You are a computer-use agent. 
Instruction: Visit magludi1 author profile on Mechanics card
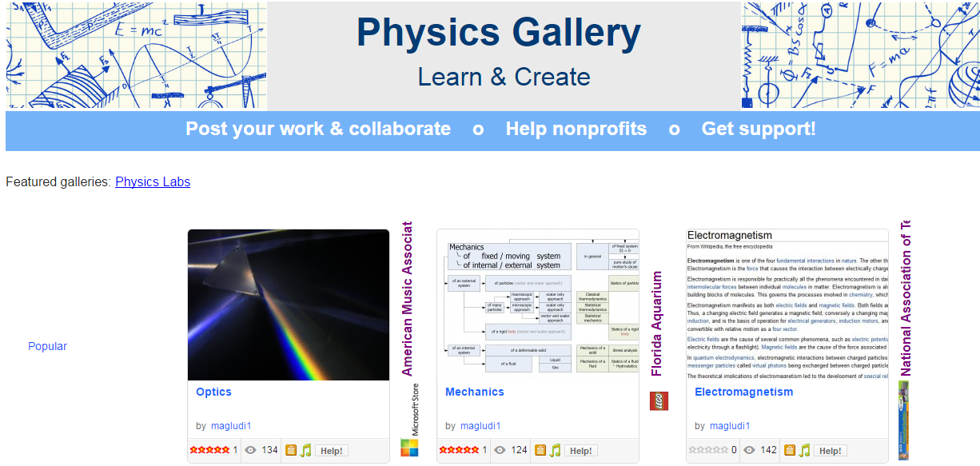[480, 426]
